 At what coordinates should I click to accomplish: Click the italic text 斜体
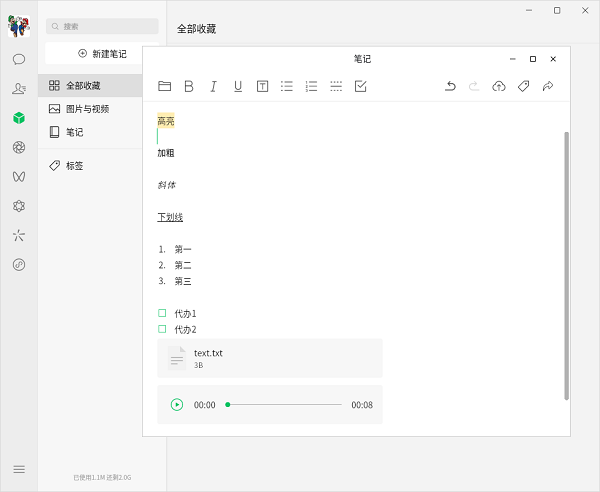point(167,185)
